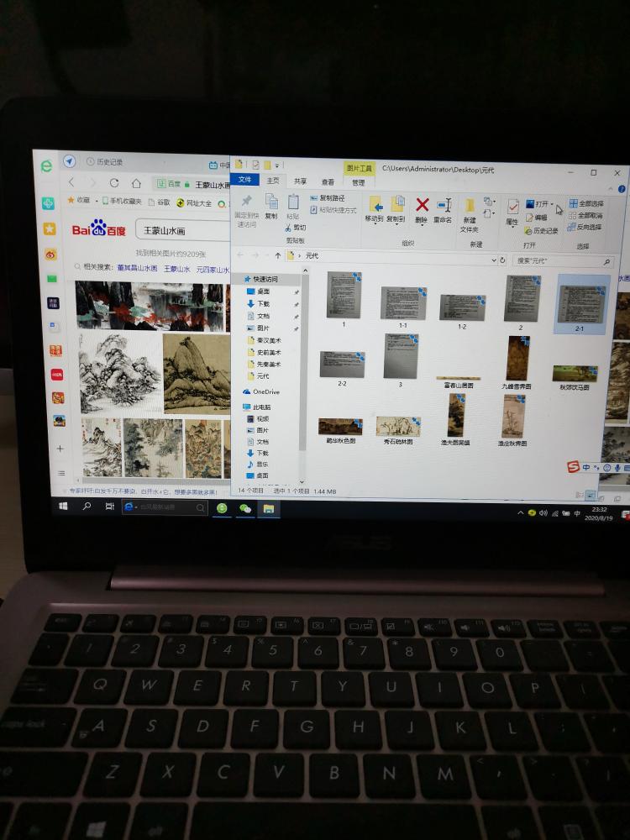Click the yellow star favorites icon in the browser sidebar
Screen dimensions: 630x840
[50, 228]
